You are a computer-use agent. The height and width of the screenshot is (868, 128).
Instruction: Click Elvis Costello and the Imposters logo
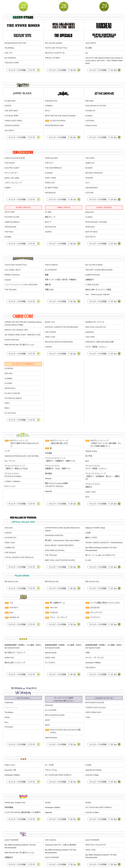click(x=104, y=35)
